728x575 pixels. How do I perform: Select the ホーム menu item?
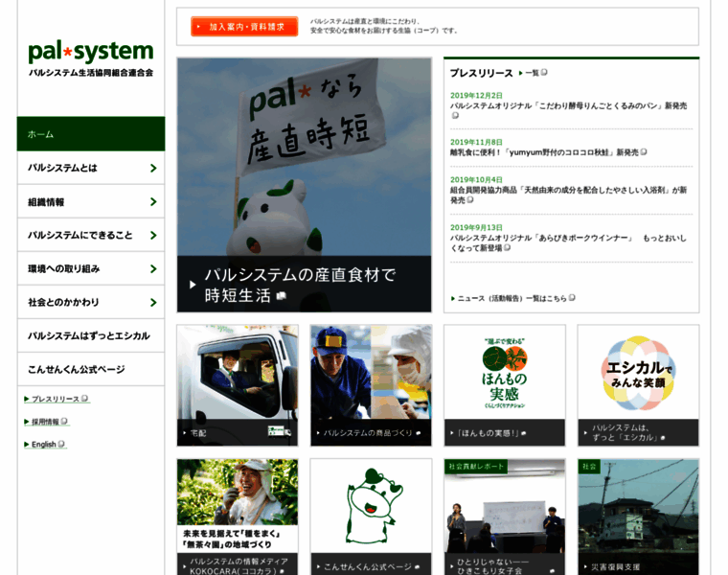[x=91, y=134]
